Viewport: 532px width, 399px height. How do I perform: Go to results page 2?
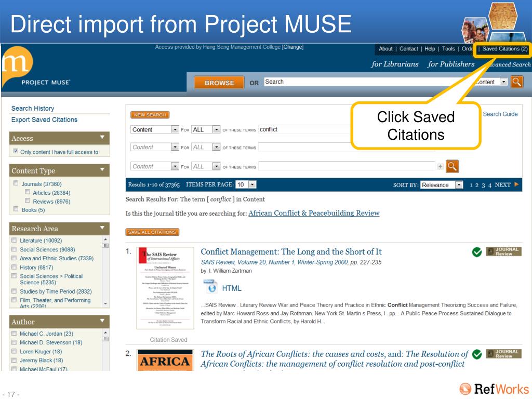[x=477, y=185]
